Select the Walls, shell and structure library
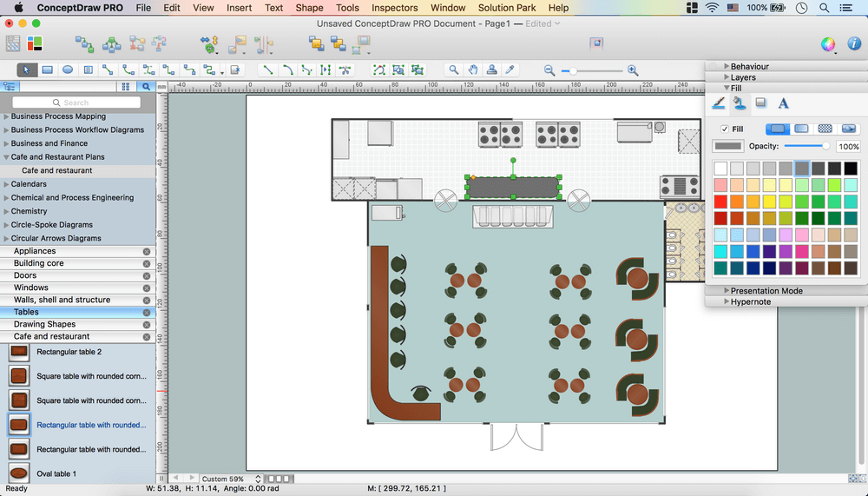 [x=62, y=300]
